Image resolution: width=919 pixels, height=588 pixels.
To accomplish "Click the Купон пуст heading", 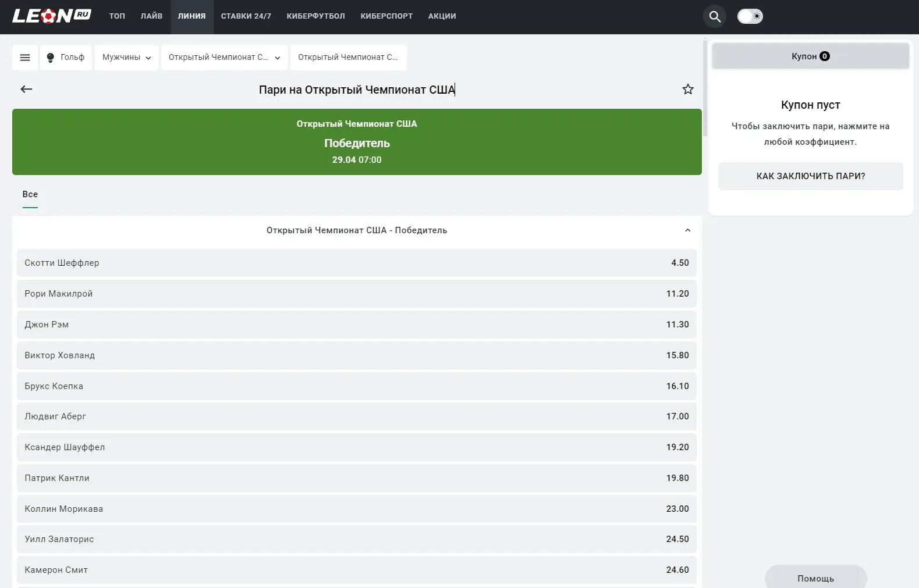I will point(810,105).
